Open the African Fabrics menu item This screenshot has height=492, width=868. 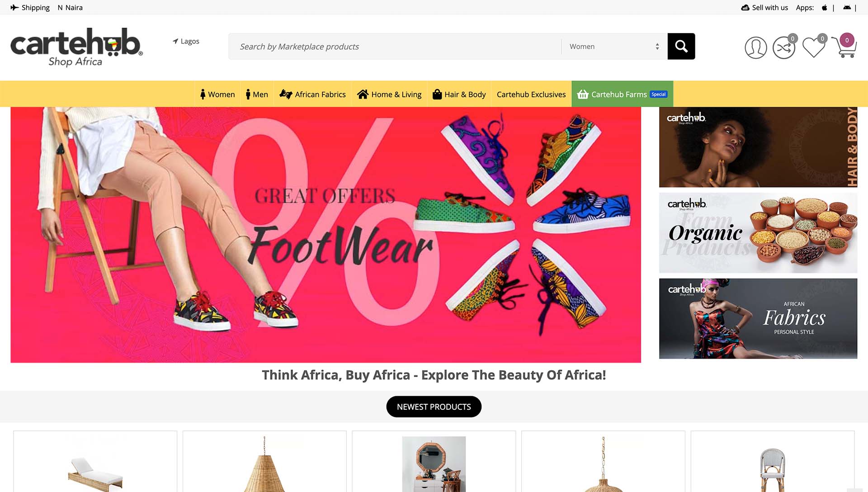point(312,94)
